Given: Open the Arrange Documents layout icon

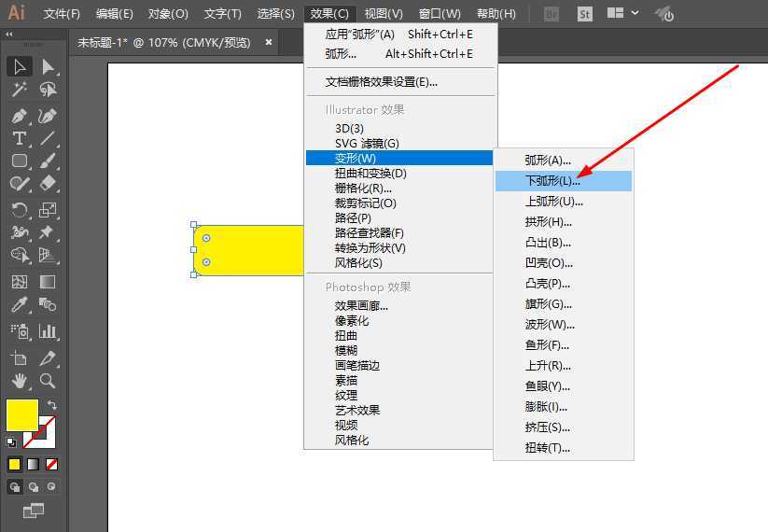Looking at the screenshot, I should point(615,13).
